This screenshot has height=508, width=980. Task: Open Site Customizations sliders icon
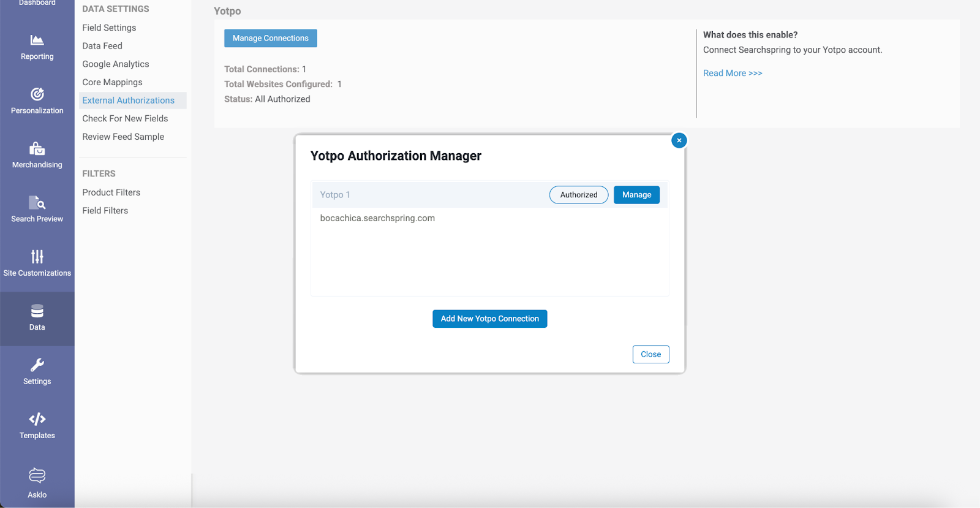37,256
